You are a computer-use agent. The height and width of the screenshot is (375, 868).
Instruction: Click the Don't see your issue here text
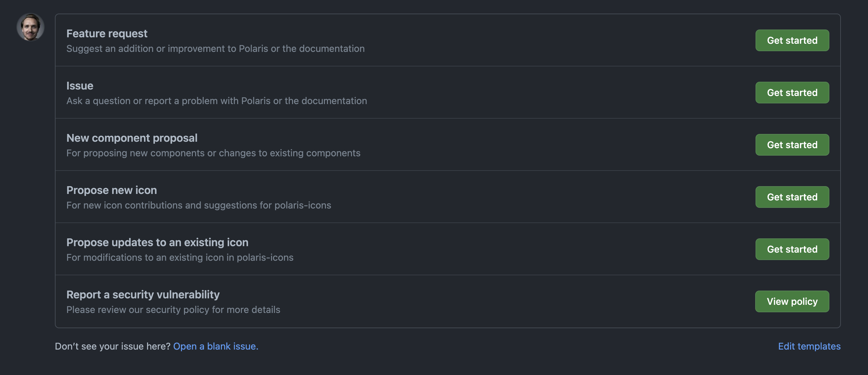tap(113, 346)
